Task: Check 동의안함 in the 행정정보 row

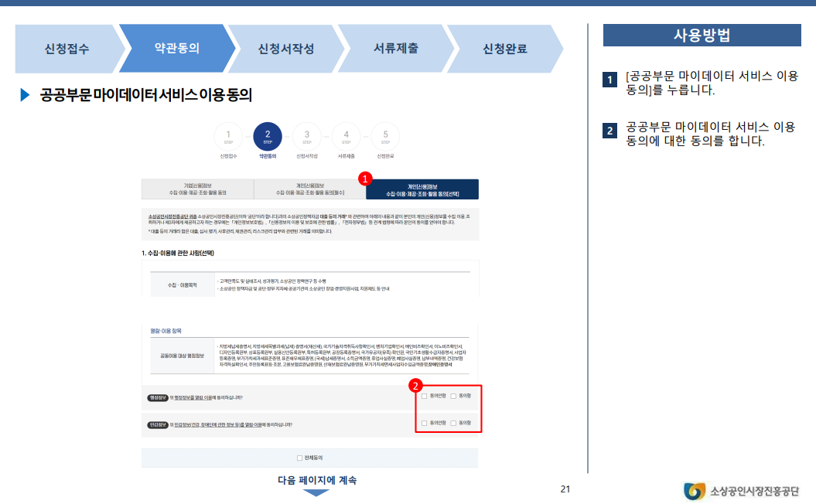Action: coord(424,397)
